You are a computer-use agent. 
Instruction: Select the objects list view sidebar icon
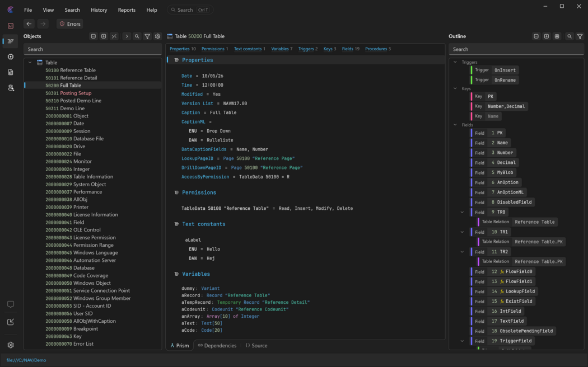tap(11, 41)
